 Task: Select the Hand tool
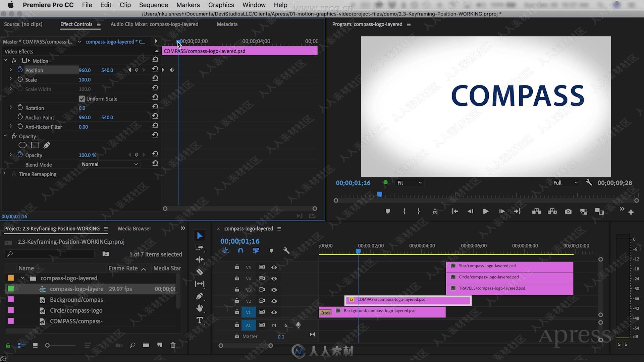point(200,308)
